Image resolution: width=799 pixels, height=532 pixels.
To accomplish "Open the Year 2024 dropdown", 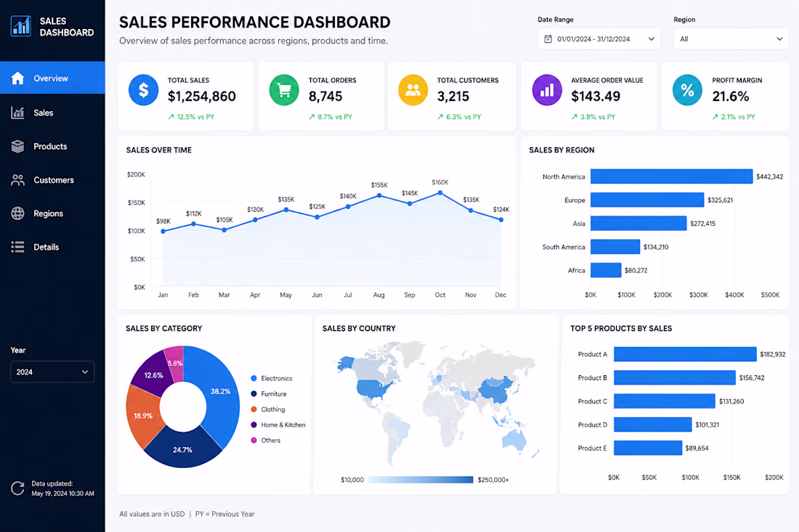I will [52, 372].
